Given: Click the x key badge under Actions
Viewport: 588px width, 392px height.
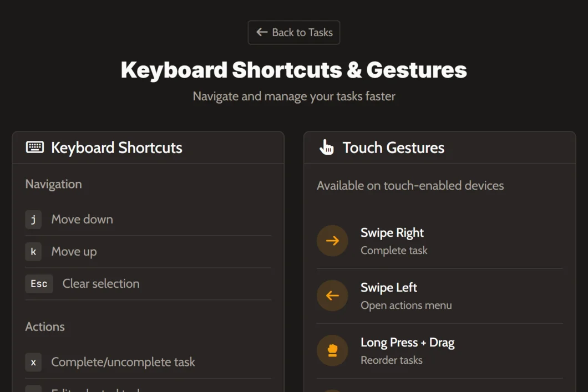Looking at the screenshot, I should (x=33, y=362).
